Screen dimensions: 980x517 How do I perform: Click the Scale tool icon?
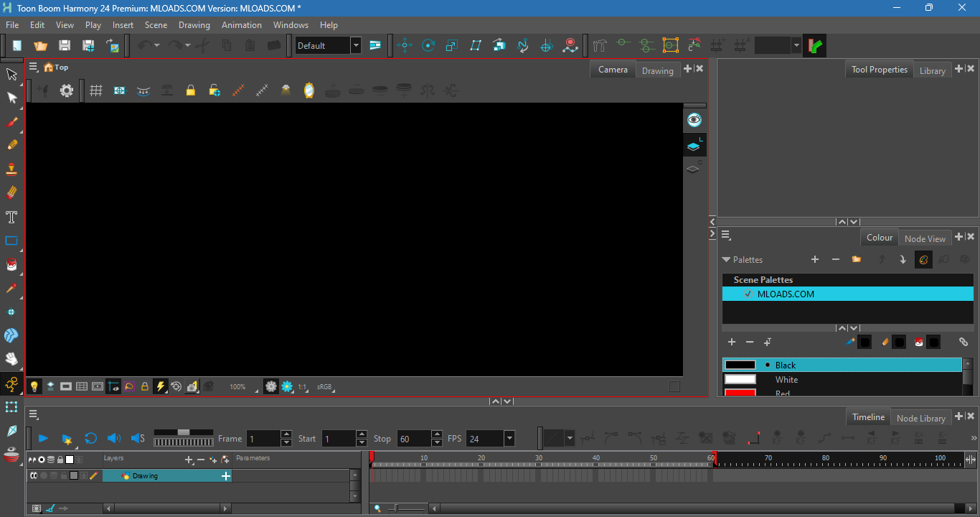click(452, 45)
